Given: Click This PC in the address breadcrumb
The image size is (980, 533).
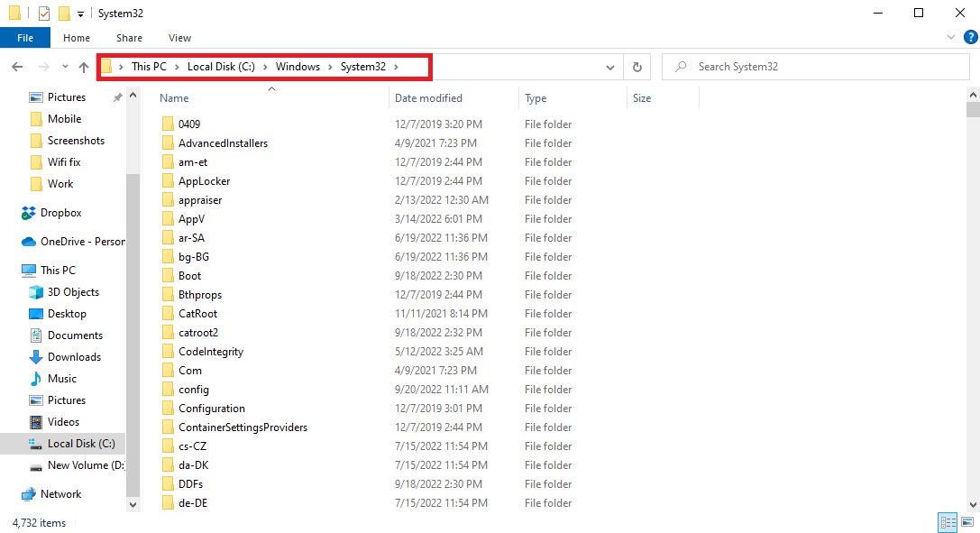Looking at the screenshot, I should (x=149, y=67).
